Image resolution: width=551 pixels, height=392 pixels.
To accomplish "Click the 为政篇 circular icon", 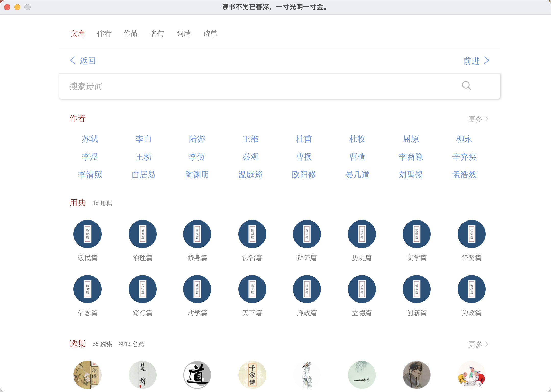I will (471, 289).
